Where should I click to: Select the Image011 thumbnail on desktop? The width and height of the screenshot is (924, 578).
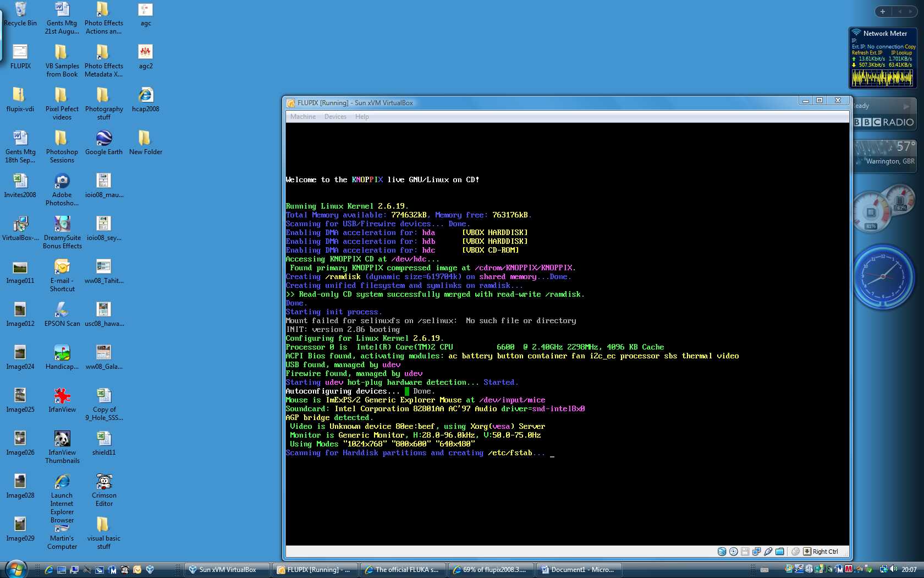tap(20, 272)
